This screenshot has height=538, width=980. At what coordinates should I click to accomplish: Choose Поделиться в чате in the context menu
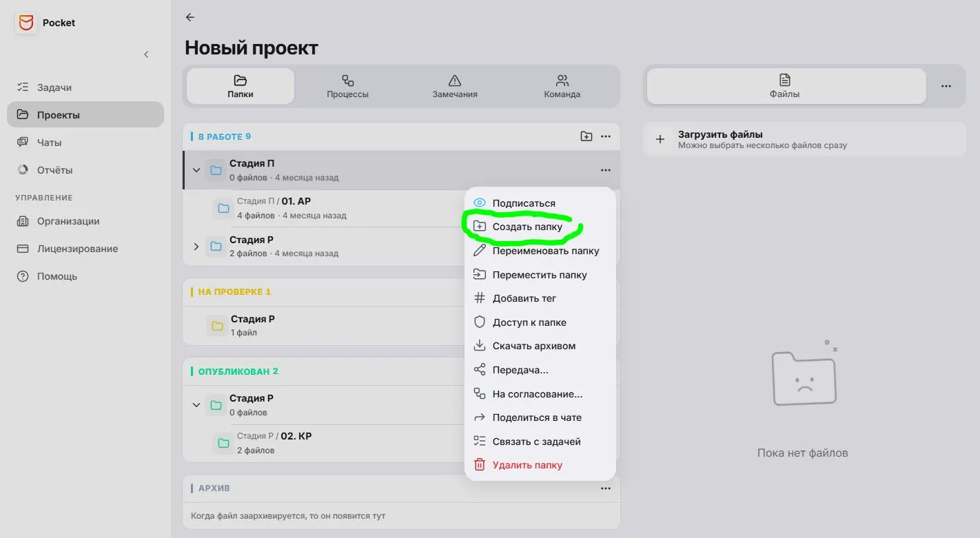click(x=540, y=417)
